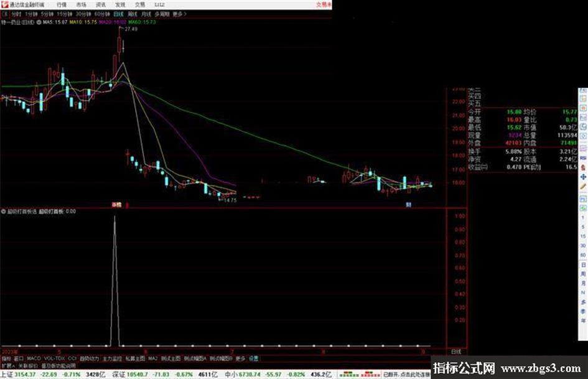
Task: Open the 市场 menu
Action: tap(82, 5)
